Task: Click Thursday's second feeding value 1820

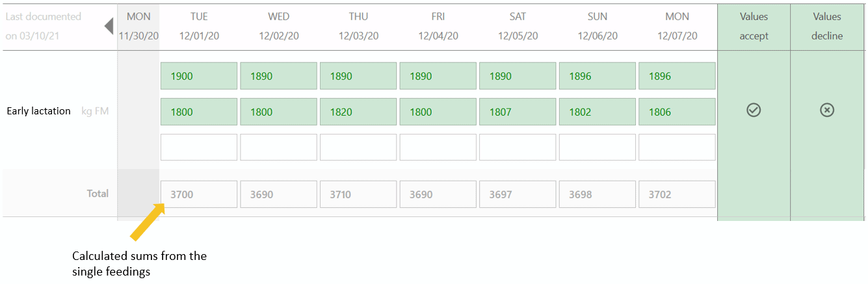Action: click(x=358, y=112)
